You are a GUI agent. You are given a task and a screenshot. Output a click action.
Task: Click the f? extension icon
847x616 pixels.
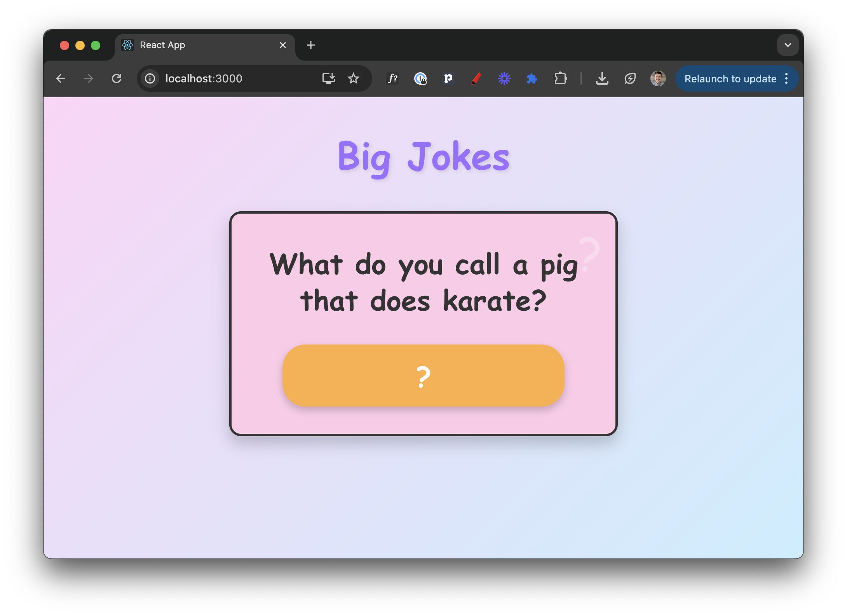click(x=392, y=78)
